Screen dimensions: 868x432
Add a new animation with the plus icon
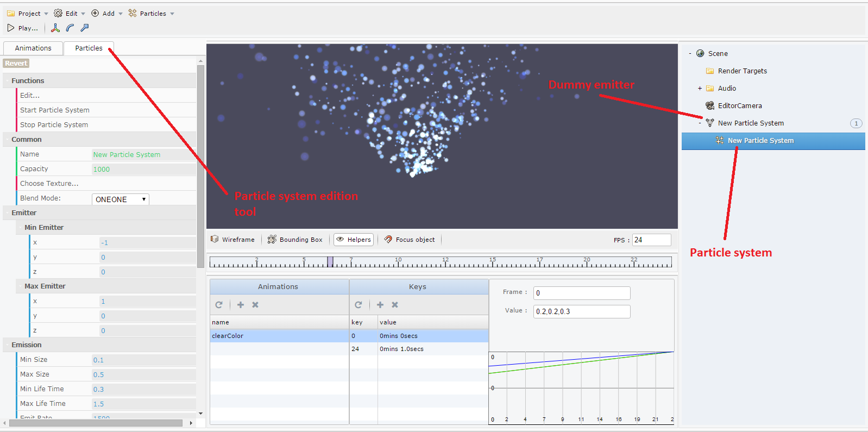(x=241, y=305)
